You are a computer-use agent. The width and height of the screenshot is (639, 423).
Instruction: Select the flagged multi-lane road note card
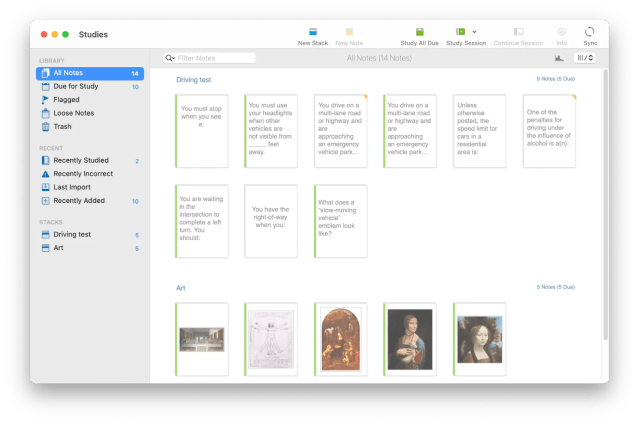click(341, 131)
